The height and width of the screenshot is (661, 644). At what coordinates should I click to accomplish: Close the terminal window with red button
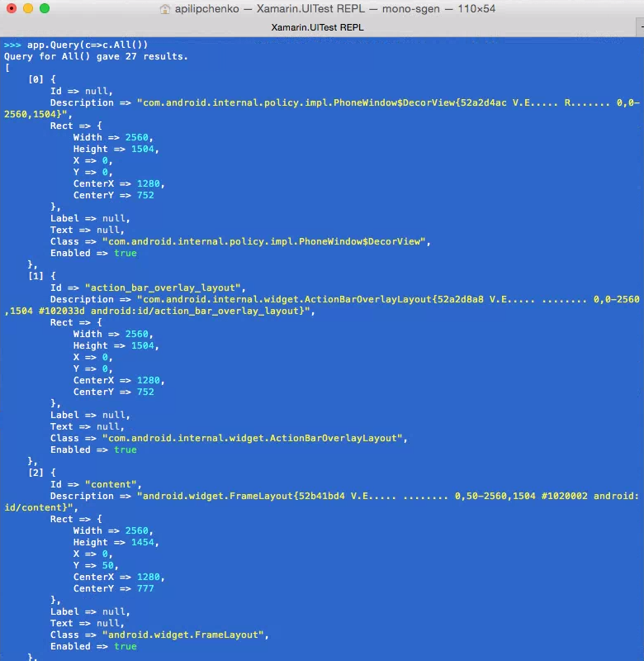12,8
